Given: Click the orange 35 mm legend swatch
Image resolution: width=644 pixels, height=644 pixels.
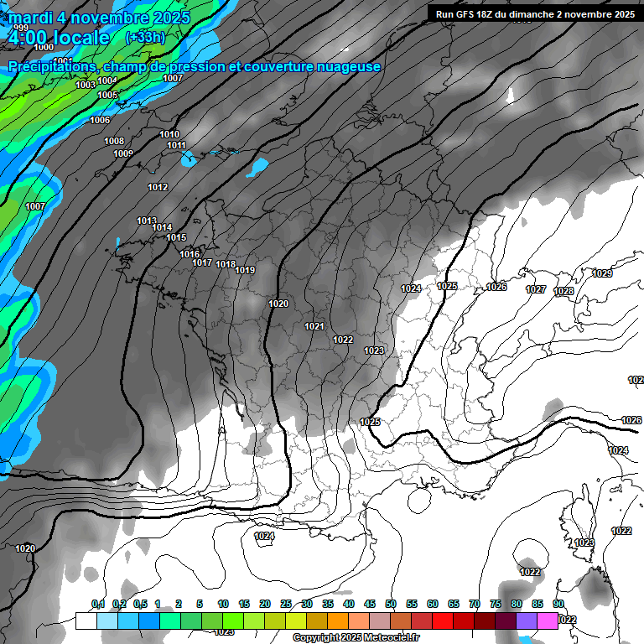Looking at the screenshot, I should coord(337,621).
